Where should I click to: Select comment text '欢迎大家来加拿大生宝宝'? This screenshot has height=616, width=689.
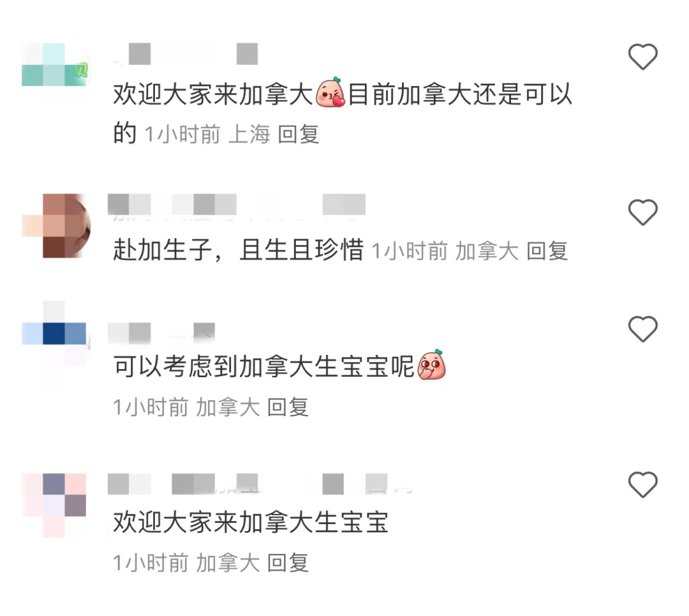pos(251,522)
